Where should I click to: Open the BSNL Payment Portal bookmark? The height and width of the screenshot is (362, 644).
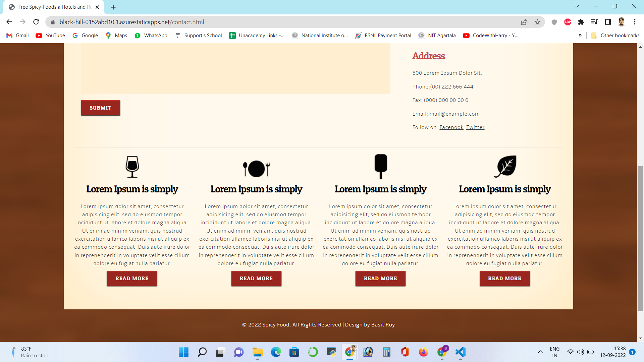383,36
